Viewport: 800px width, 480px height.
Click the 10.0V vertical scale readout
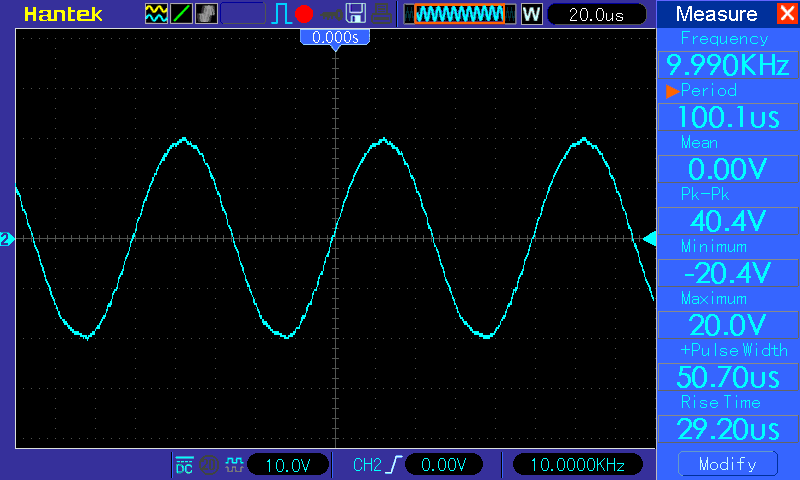288,465
